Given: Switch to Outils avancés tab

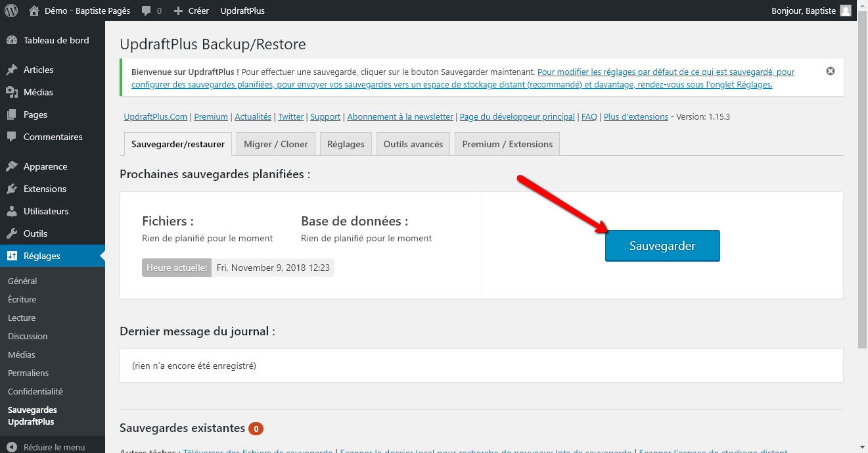Looking at the screenshot, I should (x=413, y=144).
